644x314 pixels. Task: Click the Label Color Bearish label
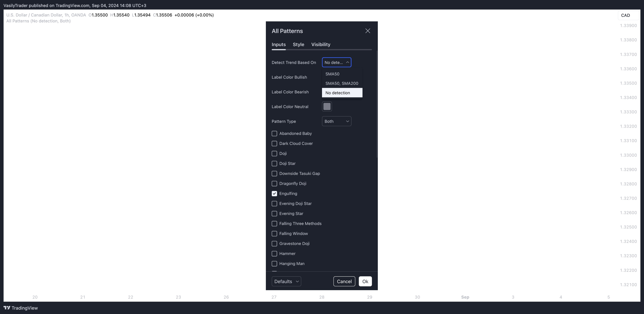290,92
